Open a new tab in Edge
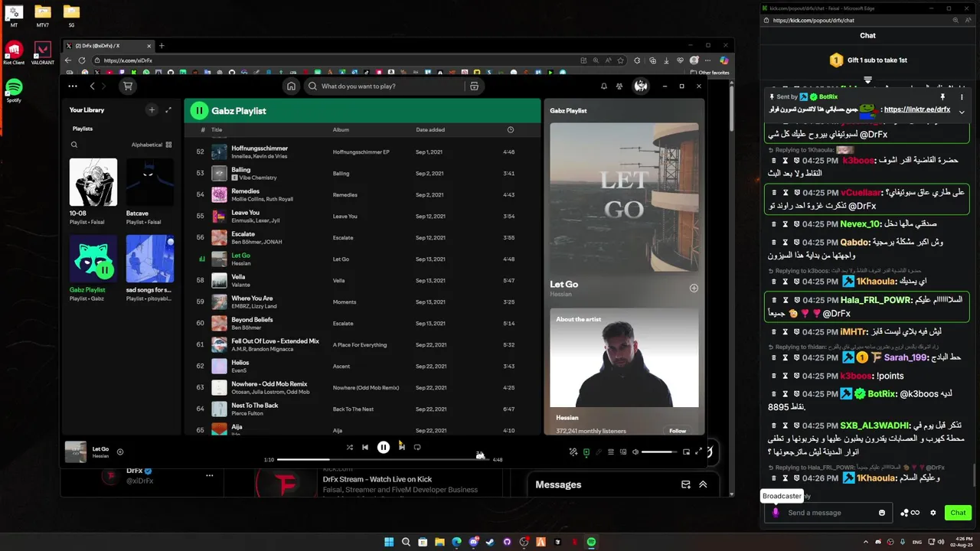This screenshot has width=980, height=551. 162,46
